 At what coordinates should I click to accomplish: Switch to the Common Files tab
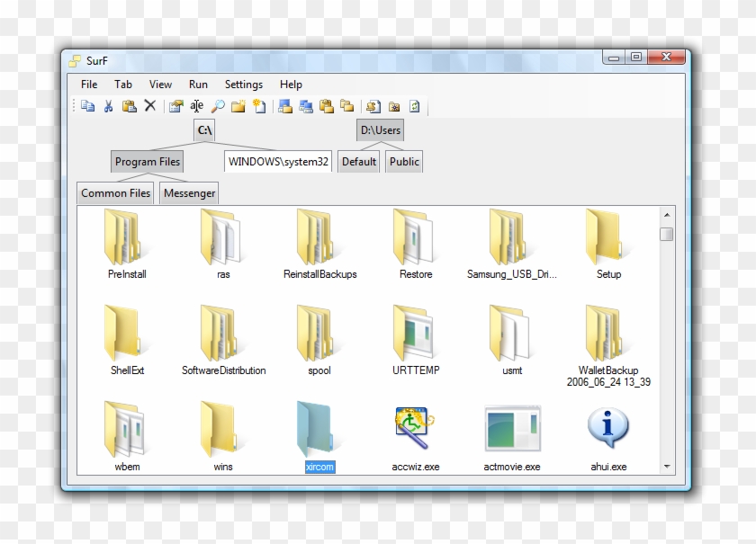[x=115, y=193]
